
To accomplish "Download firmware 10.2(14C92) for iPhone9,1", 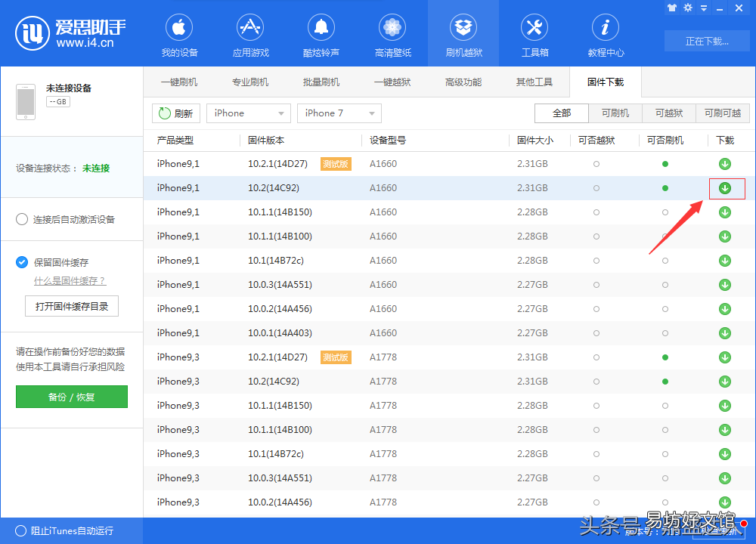I will (725, 188).
